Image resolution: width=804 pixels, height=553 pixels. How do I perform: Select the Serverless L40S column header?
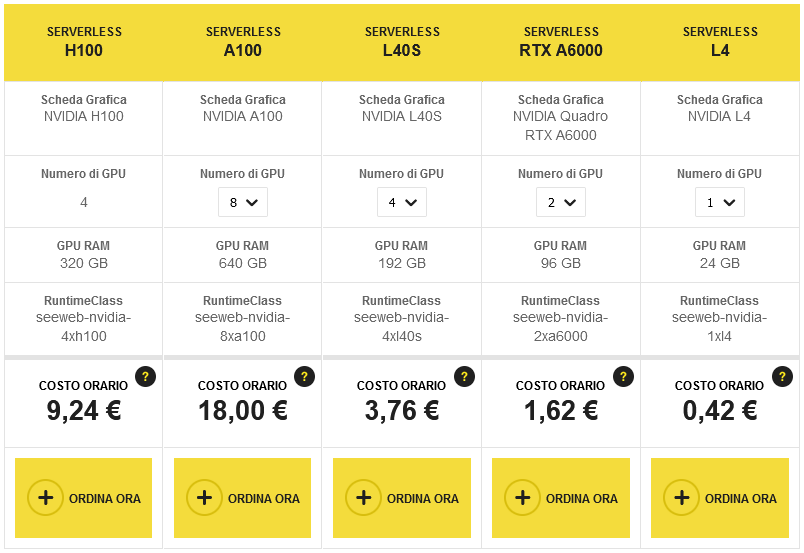coord(402,41)
